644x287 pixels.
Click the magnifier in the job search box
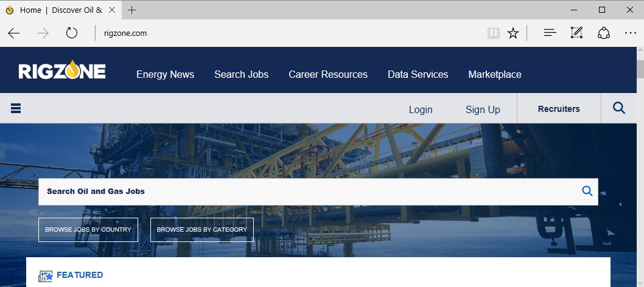(x=587, y=191)
